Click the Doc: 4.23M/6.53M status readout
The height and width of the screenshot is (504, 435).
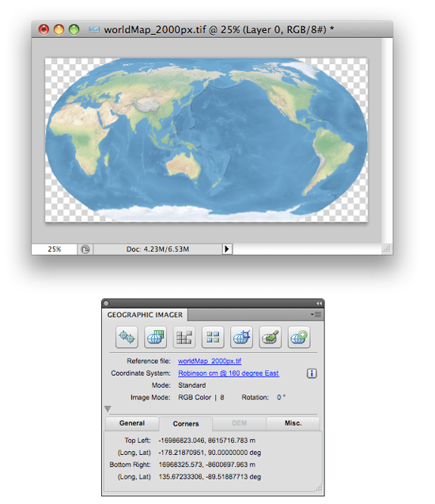[x=157, y=249]
